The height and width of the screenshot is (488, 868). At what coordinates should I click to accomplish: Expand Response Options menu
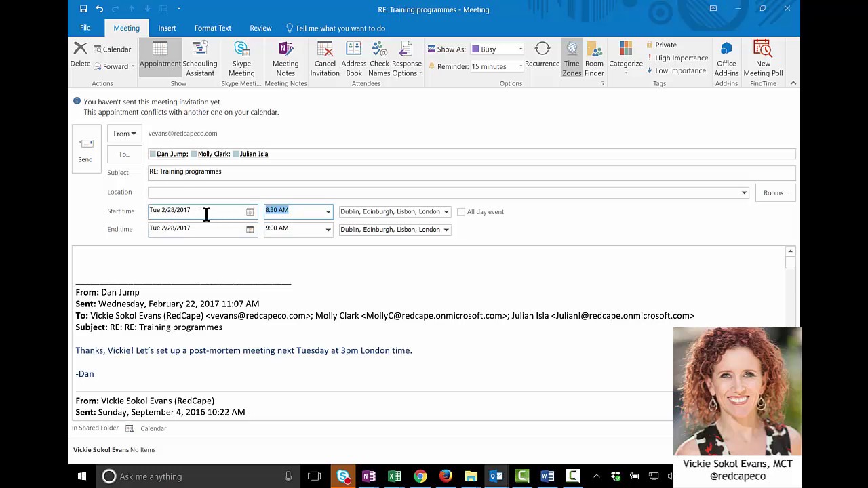click(x=407, y=59)
